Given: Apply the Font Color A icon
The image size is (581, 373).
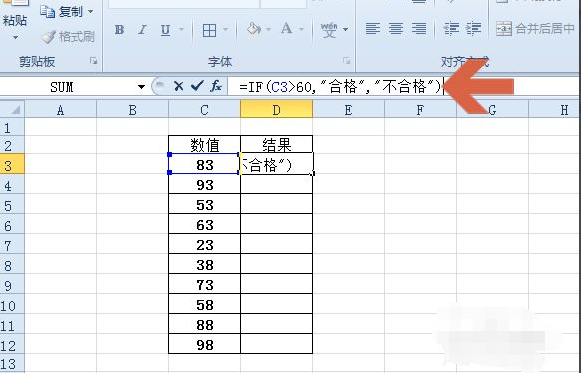Looking at the screenshot, I should point(286,29).
